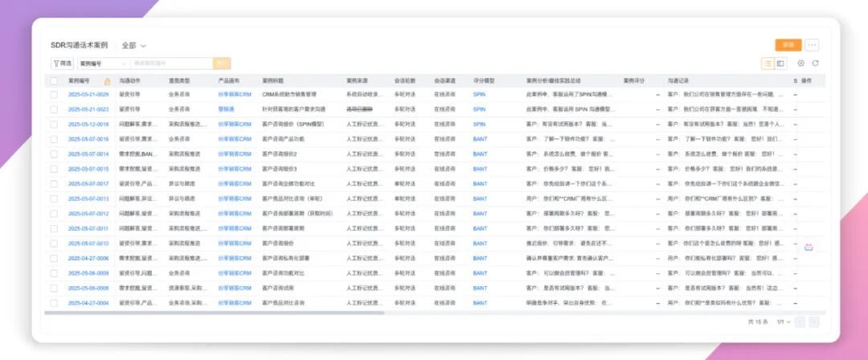
Task: Expand the 全部 view dropdown
Action: point(133,46)
